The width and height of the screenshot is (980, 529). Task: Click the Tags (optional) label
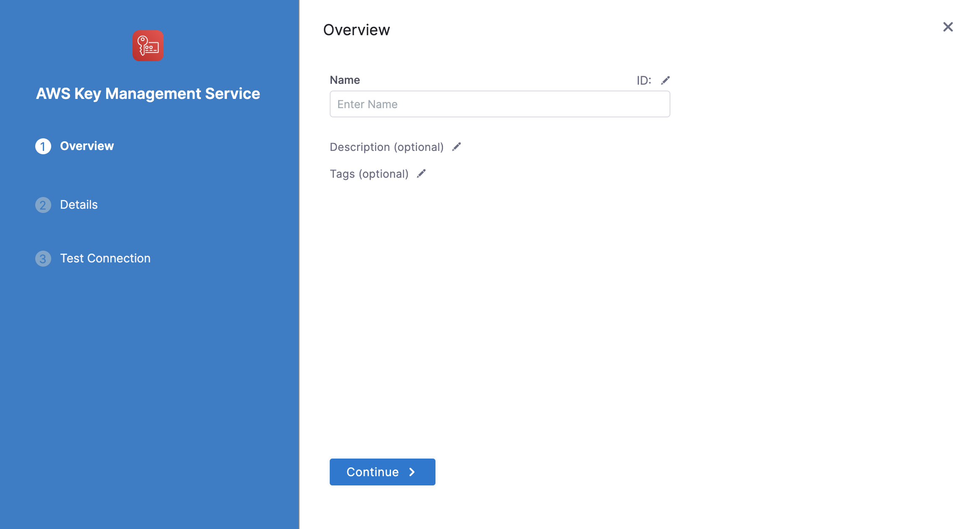pyautogui.click(x=369, y=174)
